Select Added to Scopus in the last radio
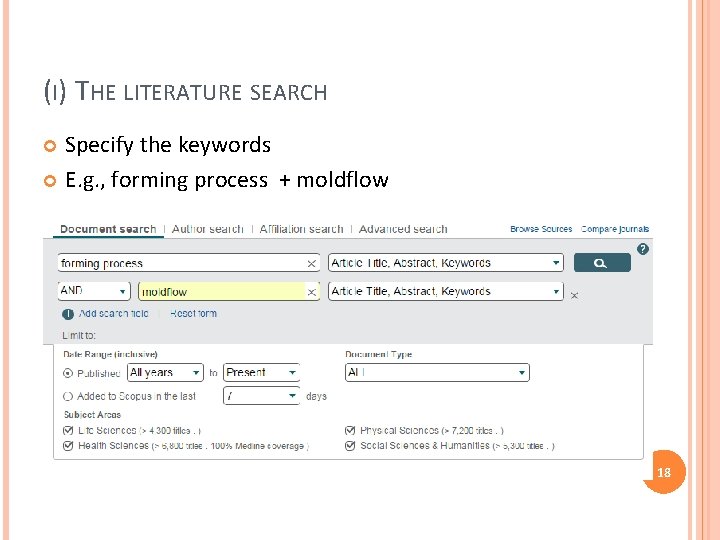 click(68, 396)
